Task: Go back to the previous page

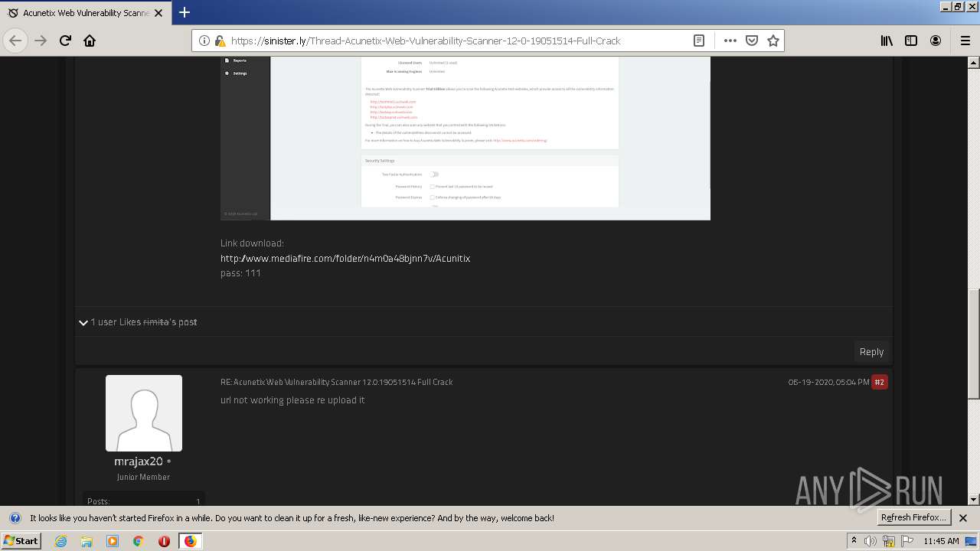Action: tap(15, 41)
